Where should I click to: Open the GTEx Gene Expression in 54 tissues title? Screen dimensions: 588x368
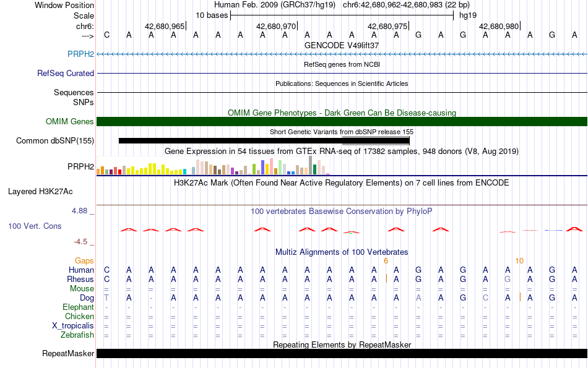click(342, 151)
